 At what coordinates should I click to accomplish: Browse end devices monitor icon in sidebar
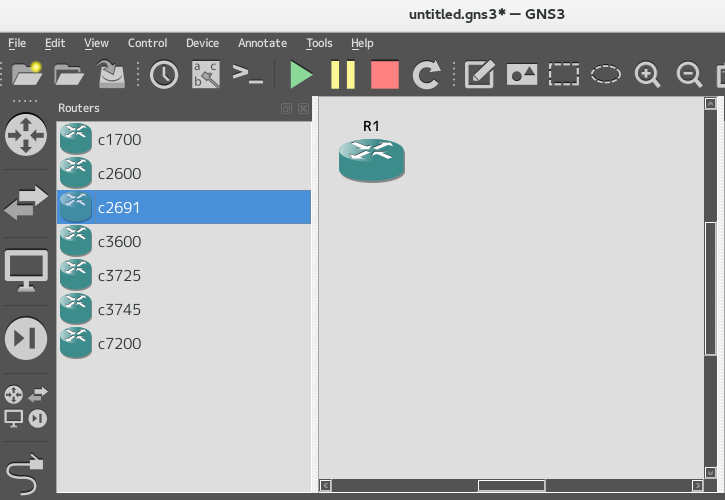click(x=25, y=270)
